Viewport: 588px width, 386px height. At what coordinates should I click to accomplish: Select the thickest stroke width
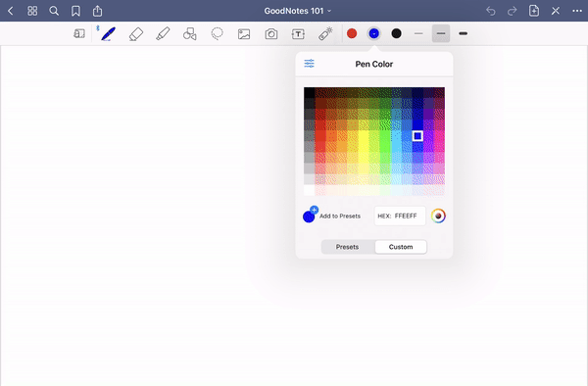[x=464, y=33]
